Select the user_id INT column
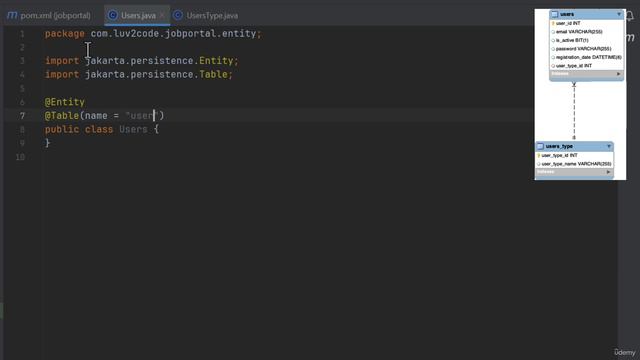Image resolution: width=640 pixels, height=360 pixels. pyautogui.click(x=568, y=23)
